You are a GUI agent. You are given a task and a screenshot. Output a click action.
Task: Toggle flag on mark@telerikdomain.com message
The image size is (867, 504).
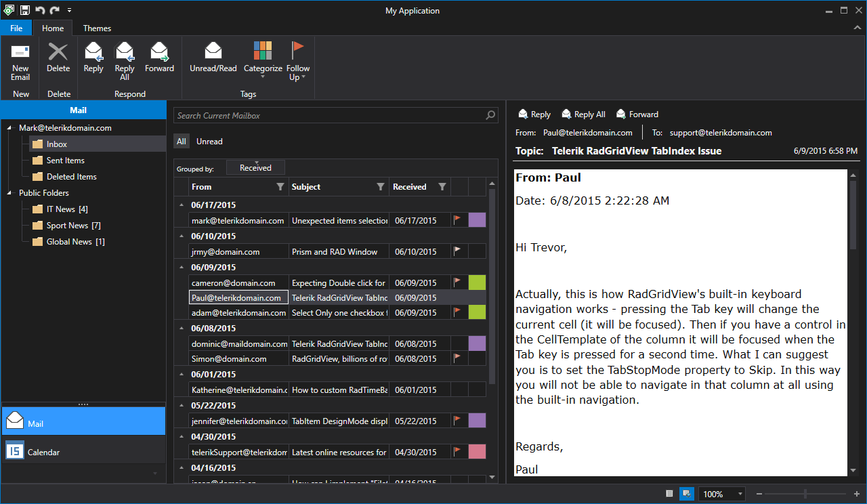click(458, 219)
